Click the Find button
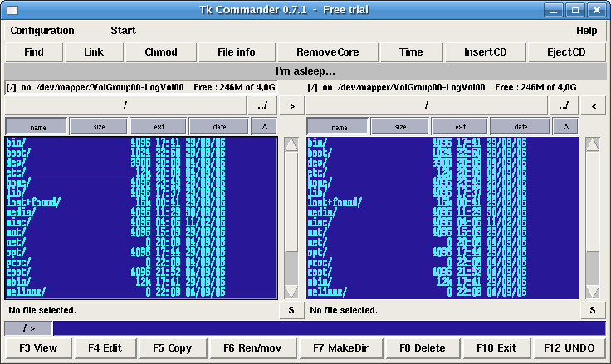 pyautogui.click(x=34, y=52)
